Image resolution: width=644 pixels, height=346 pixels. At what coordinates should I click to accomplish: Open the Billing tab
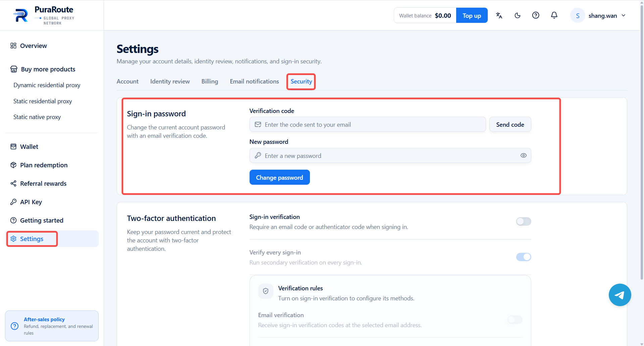pos(210,81)
